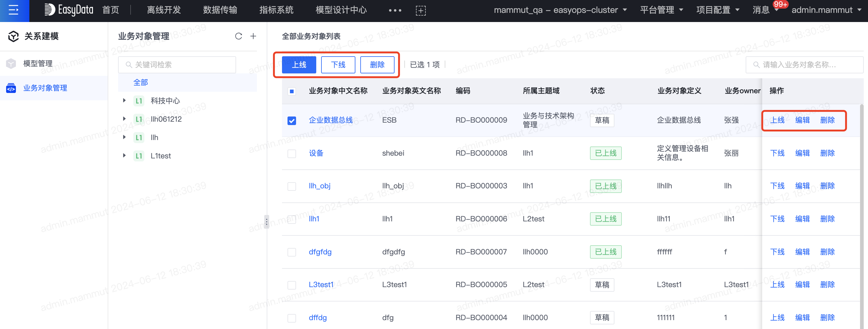
Task: Click the 关系建模 cube icon
Action: 13,36
